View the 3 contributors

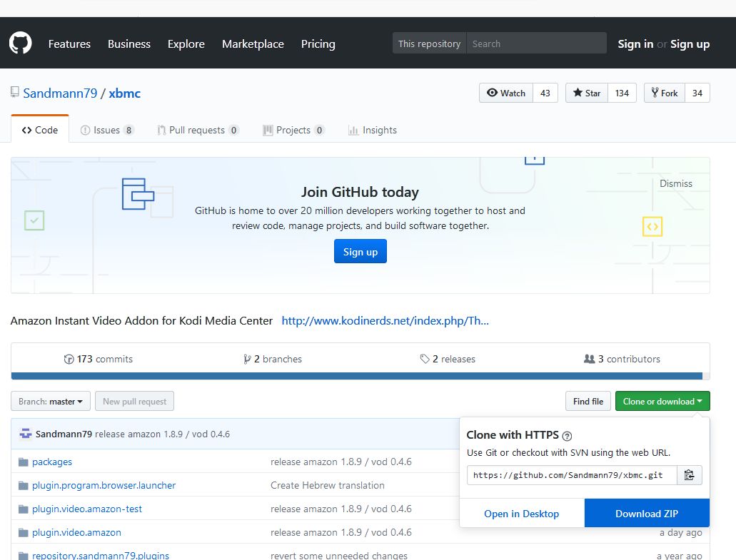coord(622,359)
